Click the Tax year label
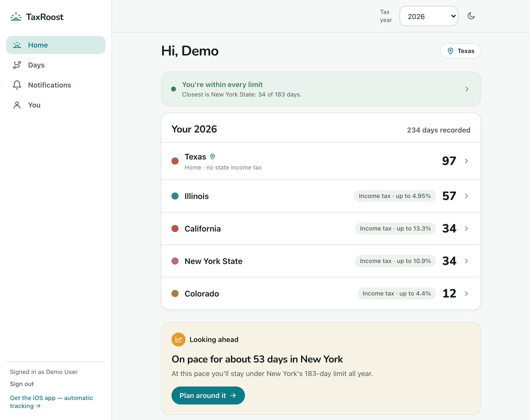 point(386,16)
